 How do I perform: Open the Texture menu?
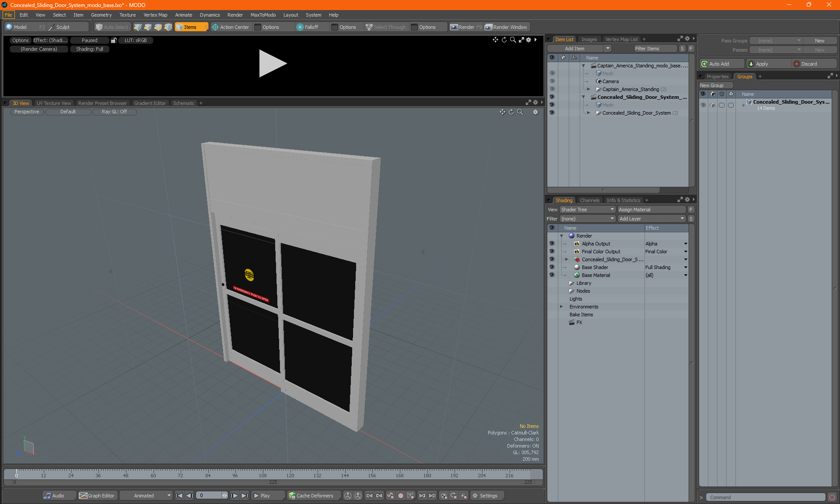tap(127, 15)
